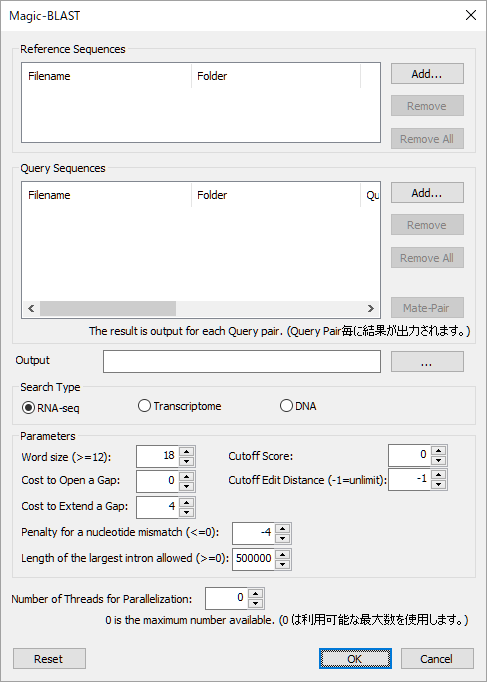Increase nucleotide mismatch penalty
The height and width of the screenshot is (682, 487).
click(x=283, y=528)
